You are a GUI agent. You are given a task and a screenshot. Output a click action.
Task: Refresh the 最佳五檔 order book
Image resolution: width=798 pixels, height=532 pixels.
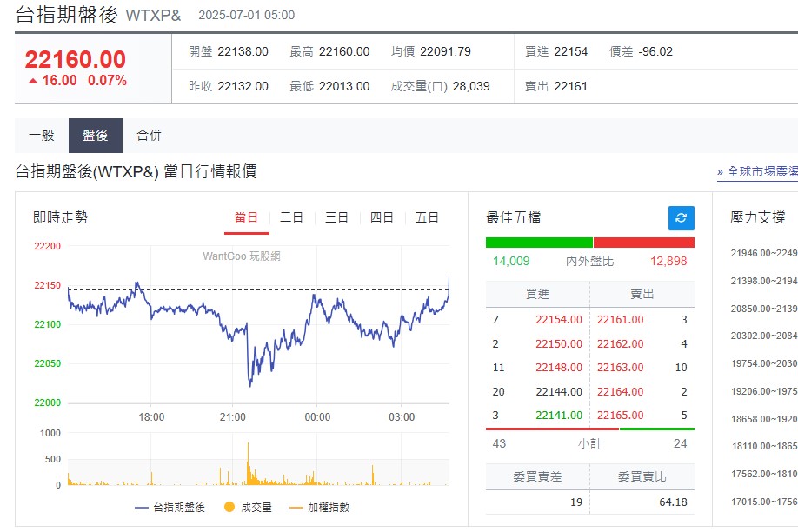click(681, 218)
